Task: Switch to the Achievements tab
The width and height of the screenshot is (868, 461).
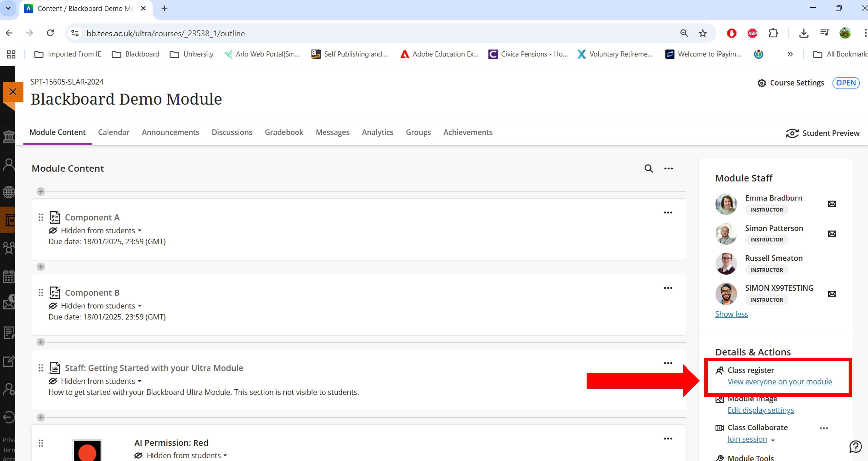Action: 468,132
